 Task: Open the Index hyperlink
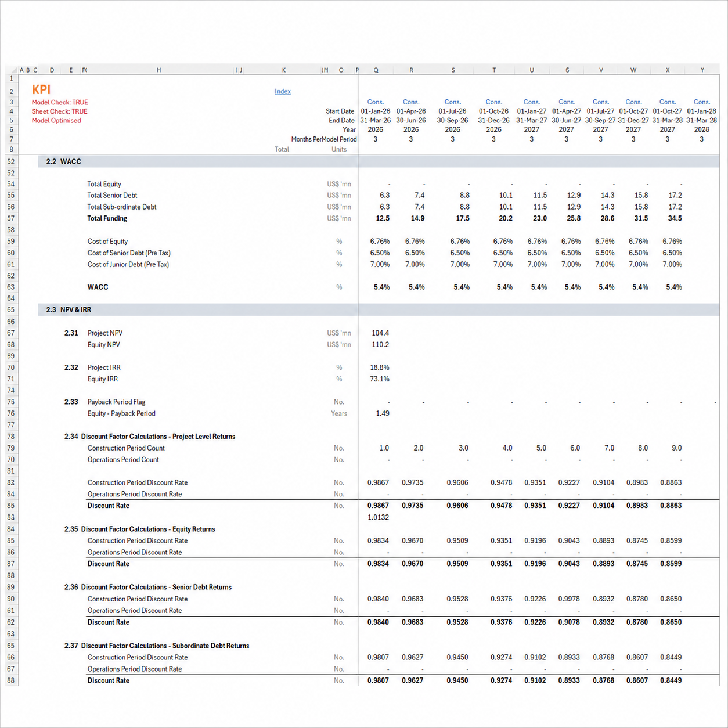click(282, 92)
